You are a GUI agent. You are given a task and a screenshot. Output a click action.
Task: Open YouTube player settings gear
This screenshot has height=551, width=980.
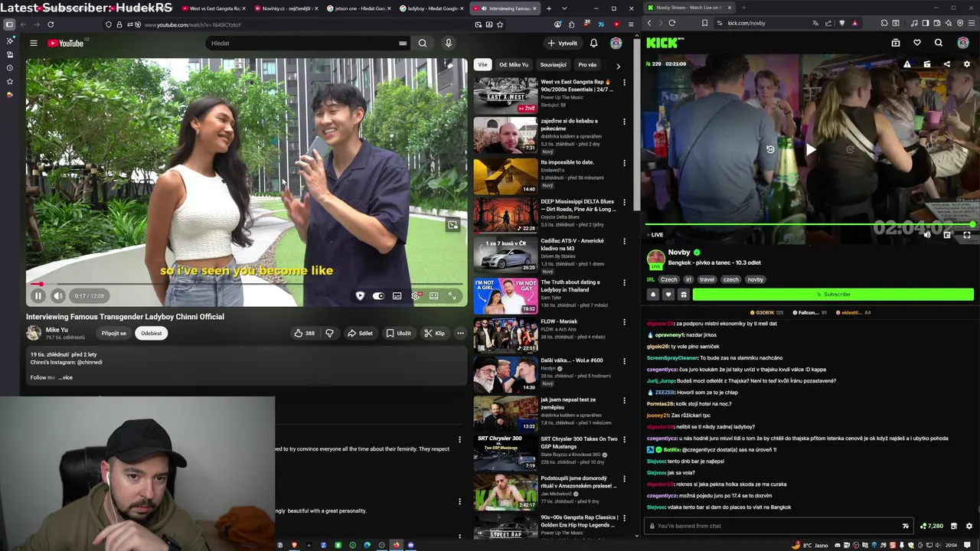coord(416,295)
